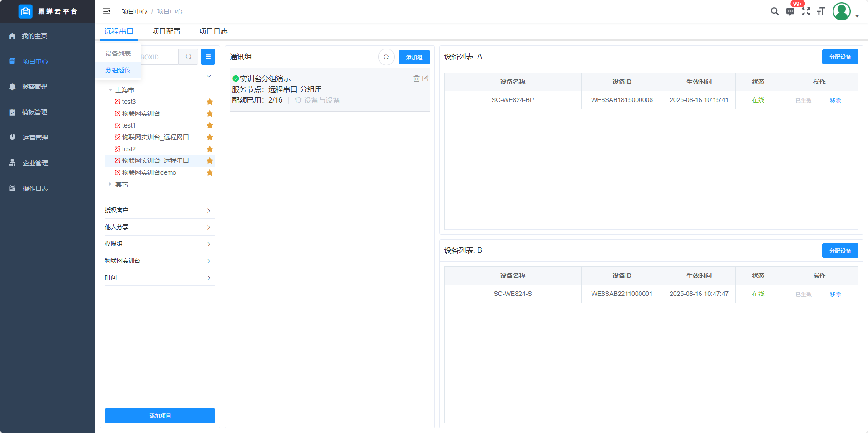Click the search magnifier icon in top bar
This screenshot has height=433, width=868.
774,11
